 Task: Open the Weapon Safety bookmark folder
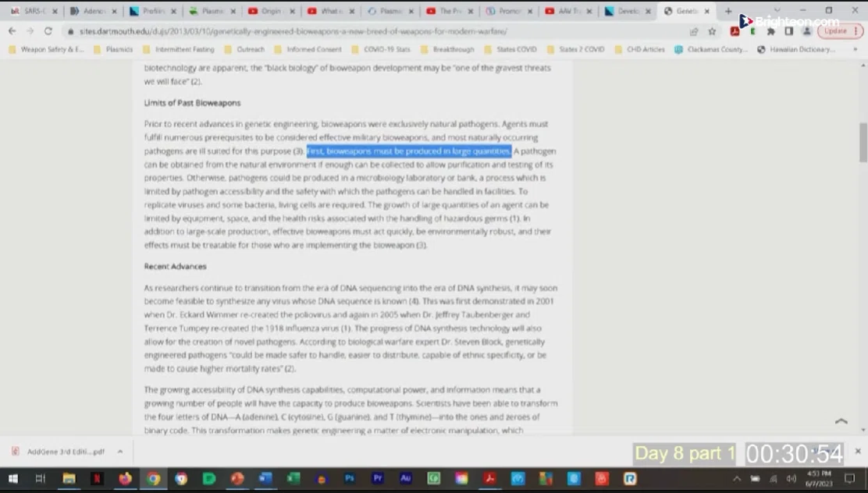pos(46,49)
